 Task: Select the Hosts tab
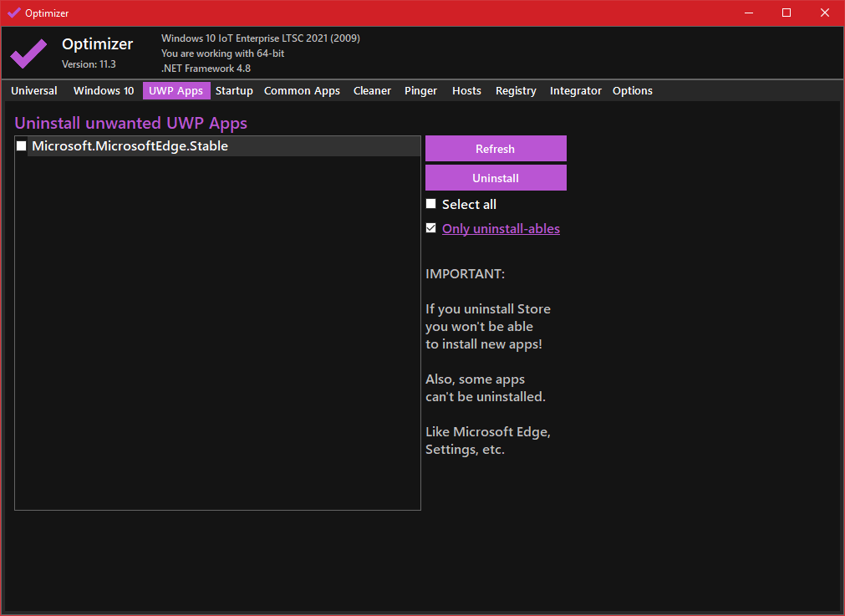click(466, 91)
